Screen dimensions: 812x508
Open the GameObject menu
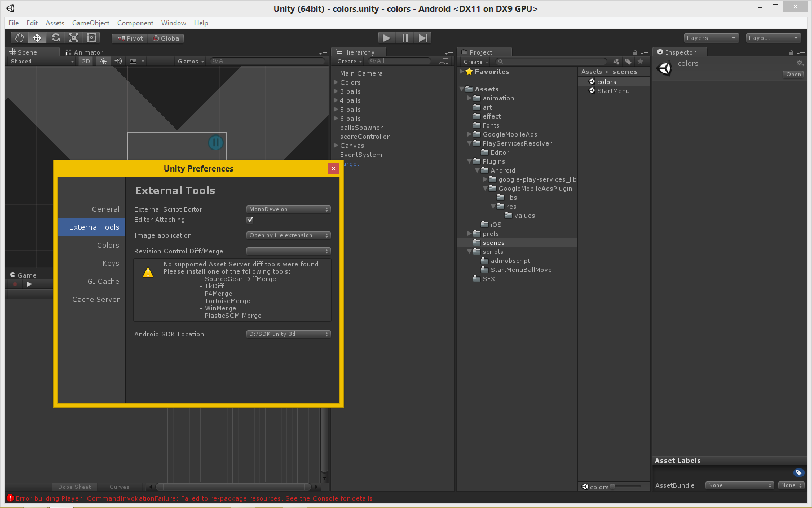[91, 23]
